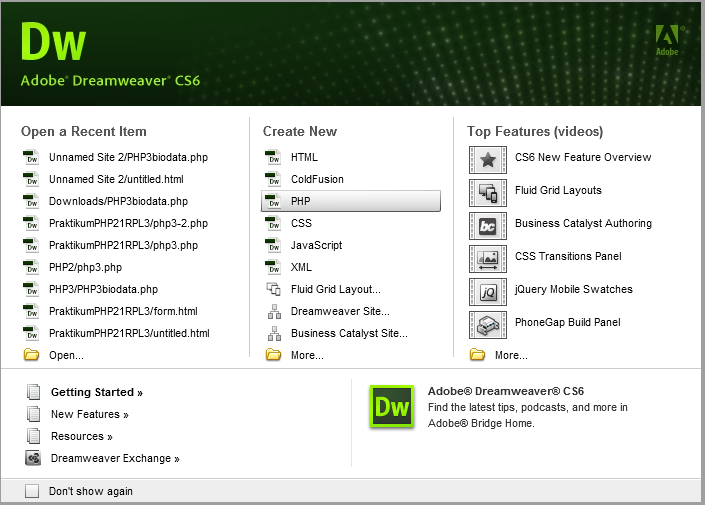Image resolution: width=705 pixels, height=505 pixels.
Task: Create a new XML file
Action: click(301, 268)
